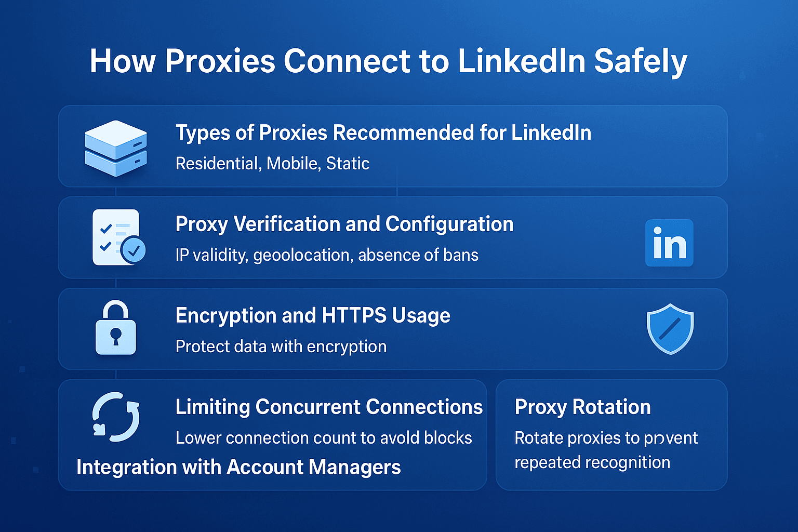798x532 pixels.
Task: Click the top checkmark on checklist icon
Action: (106, 228)
